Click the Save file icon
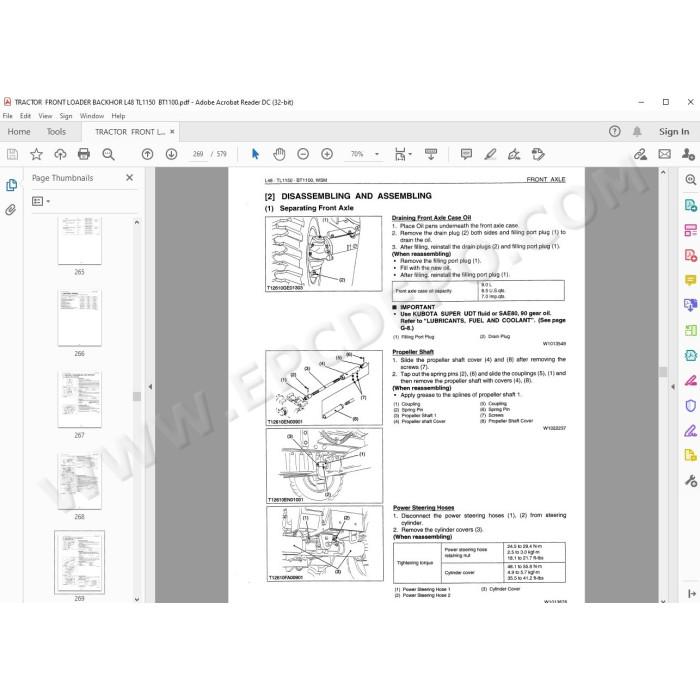The width and height of the screenshot is (700, 700). [12, 154]
